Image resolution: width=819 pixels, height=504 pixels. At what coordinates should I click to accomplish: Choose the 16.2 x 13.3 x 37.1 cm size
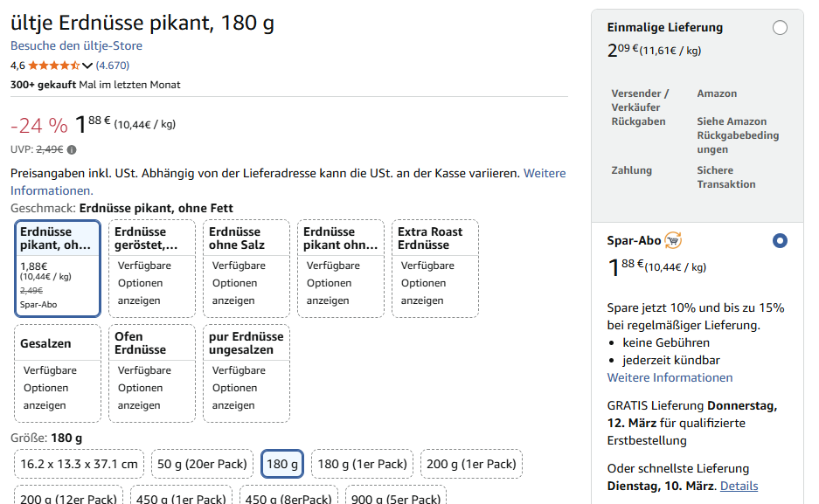[80, 465]
